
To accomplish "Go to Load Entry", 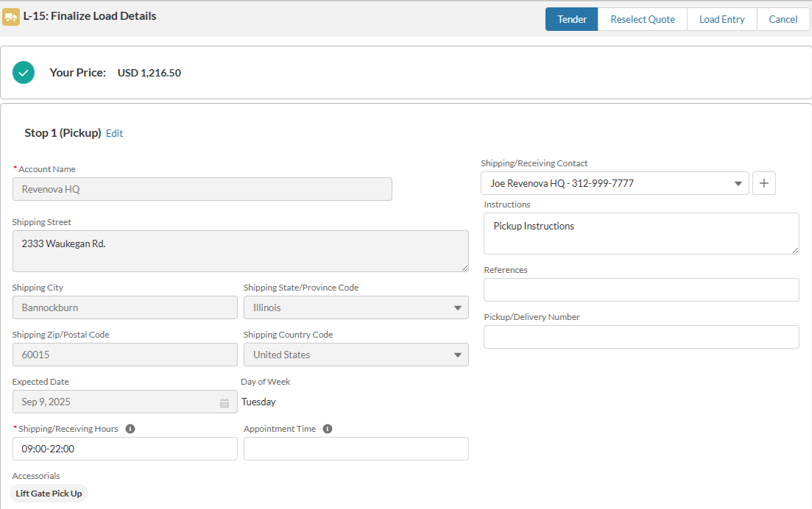I will (x=722, y=19).
